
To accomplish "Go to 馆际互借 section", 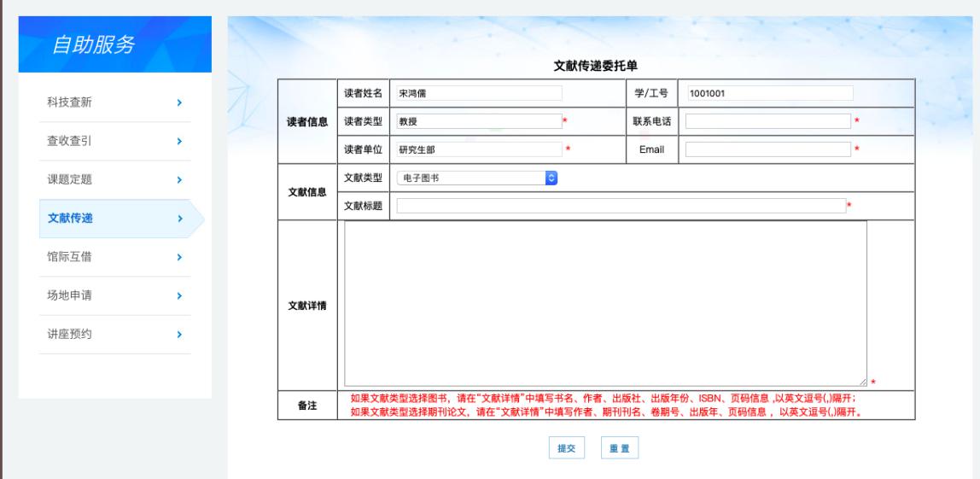I will (115, 257).
